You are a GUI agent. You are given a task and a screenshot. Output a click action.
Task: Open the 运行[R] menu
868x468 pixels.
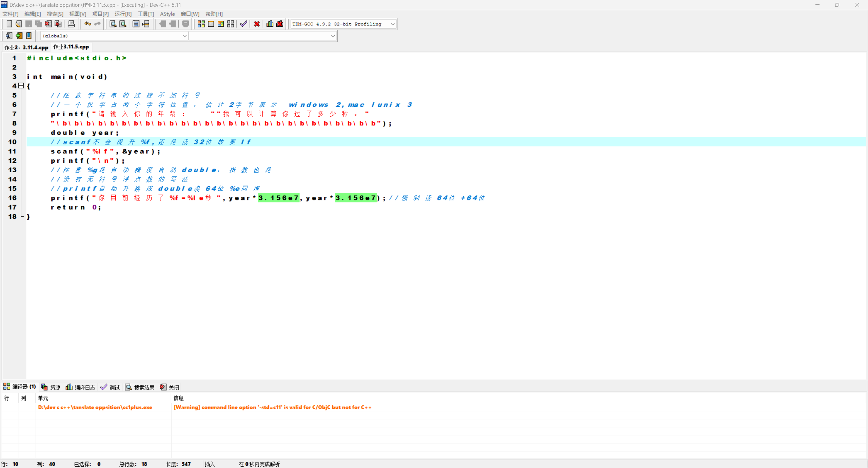click(123, 14)
